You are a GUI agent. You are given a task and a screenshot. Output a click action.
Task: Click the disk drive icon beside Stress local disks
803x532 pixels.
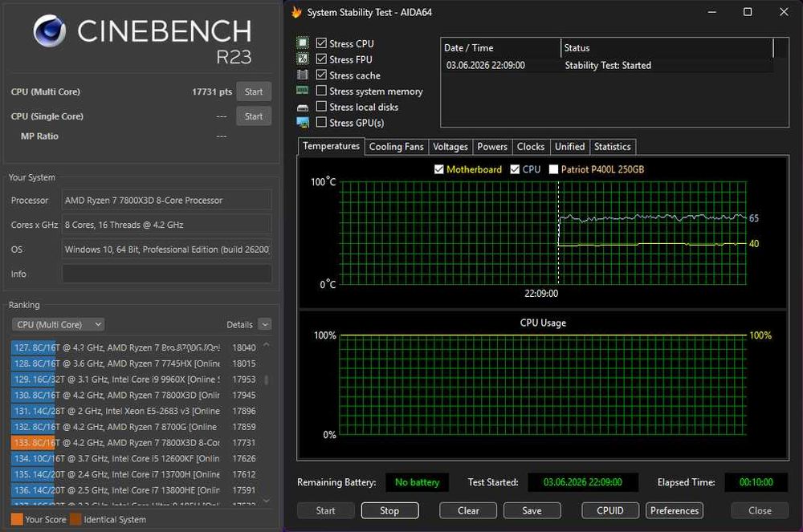303,108
